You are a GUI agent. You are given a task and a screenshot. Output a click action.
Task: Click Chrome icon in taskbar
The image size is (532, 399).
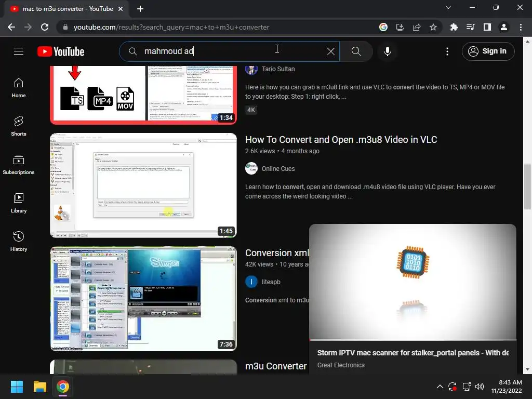tap(63, 387)
